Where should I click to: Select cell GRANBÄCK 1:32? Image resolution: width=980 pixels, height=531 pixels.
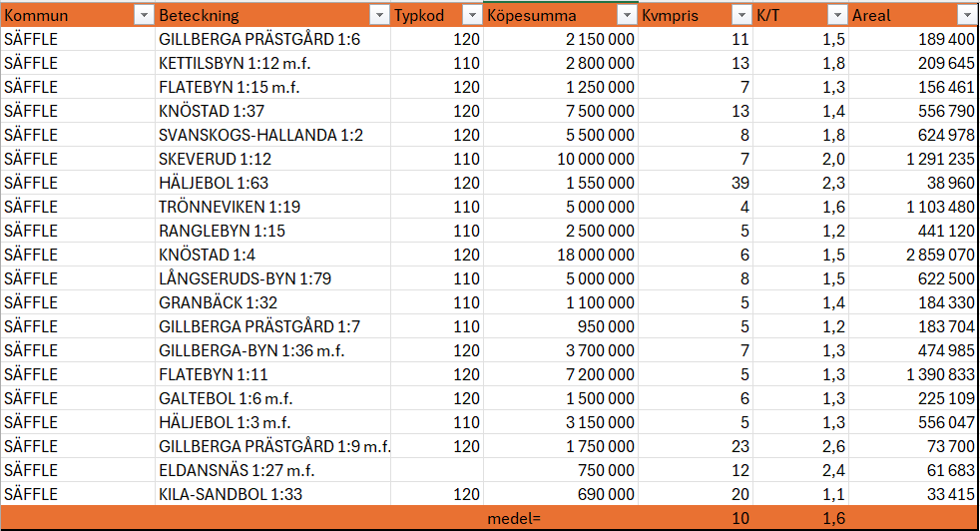(272, 302)
